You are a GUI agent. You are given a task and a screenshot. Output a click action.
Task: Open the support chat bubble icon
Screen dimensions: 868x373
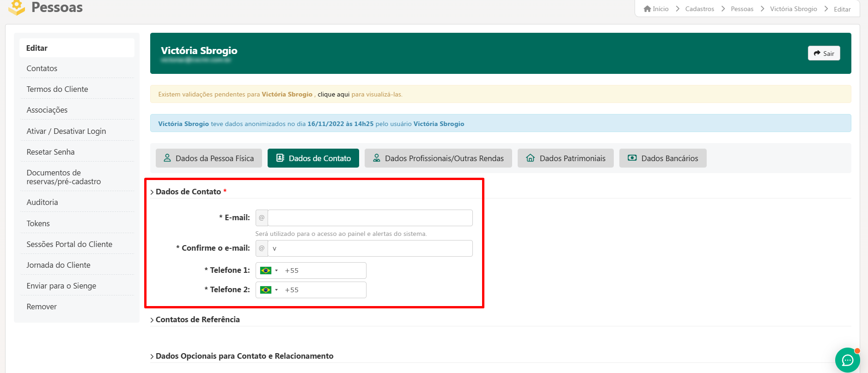tap(847, 360)
